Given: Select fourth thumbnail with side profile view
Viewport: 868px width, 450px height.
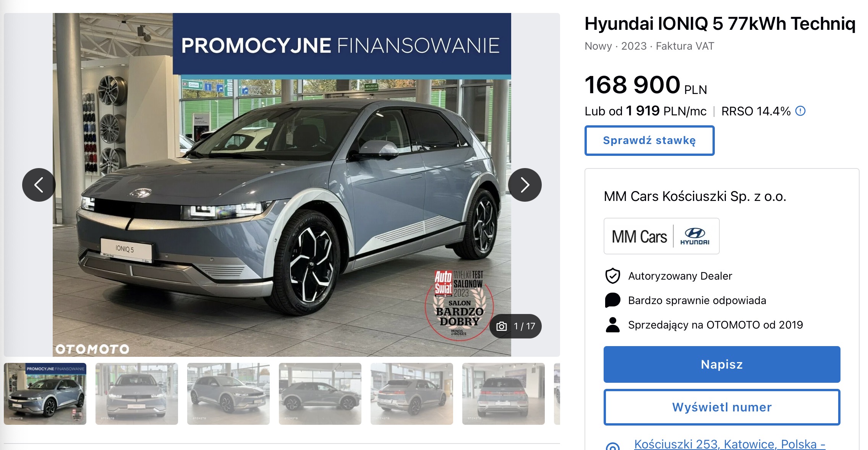Looking at the screenshot, I should point(320,394).
